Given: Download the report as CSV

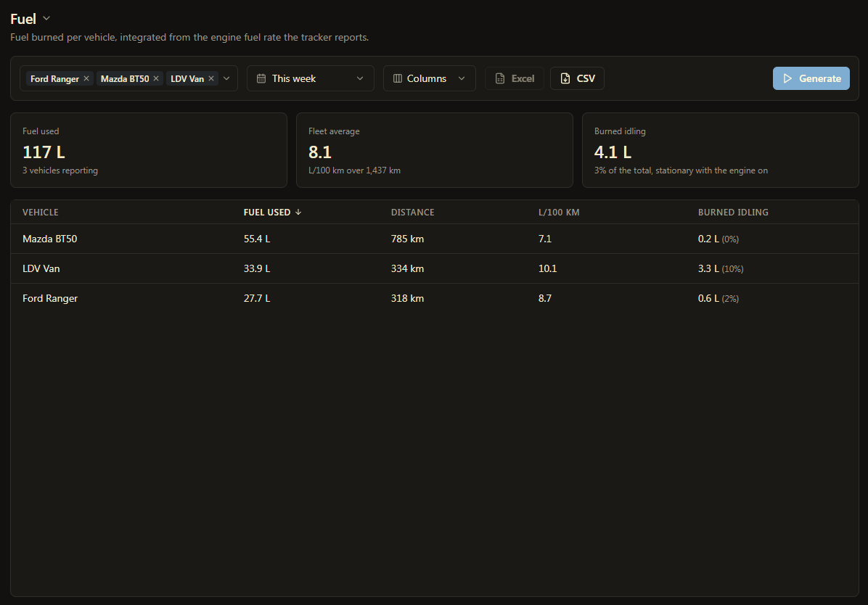Looking at the screenshot, I should pos(577,78).
